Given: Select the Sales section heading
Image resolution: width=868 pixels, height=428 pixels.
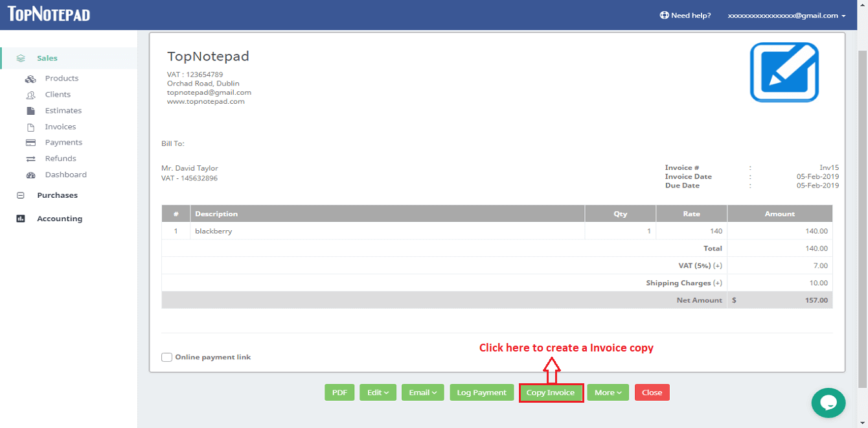Looking at the screenshot, I should coord(47,58).
